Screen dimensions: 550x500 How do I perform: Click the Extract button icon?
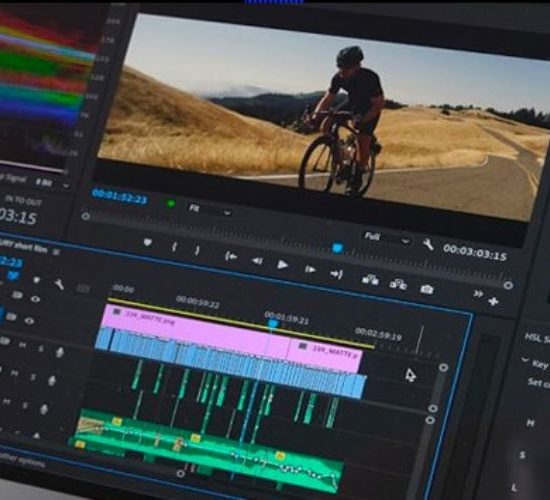(398, 284)
